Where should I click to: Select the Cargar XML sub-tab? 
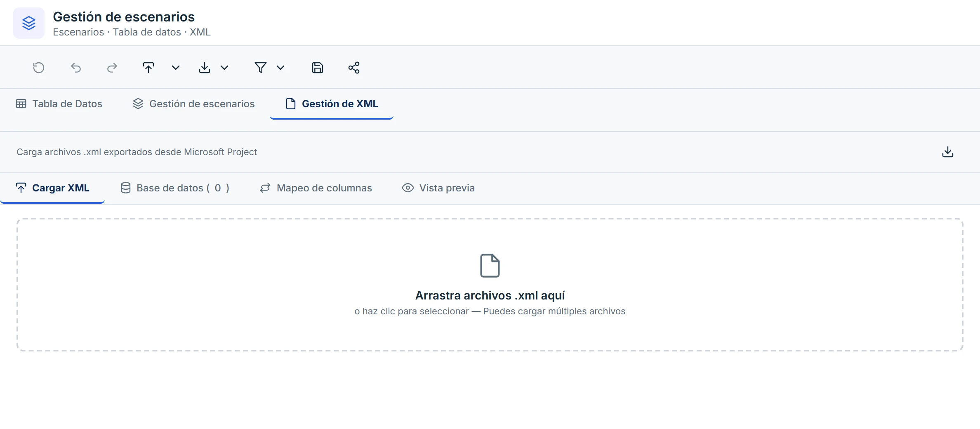click(52, 188)
